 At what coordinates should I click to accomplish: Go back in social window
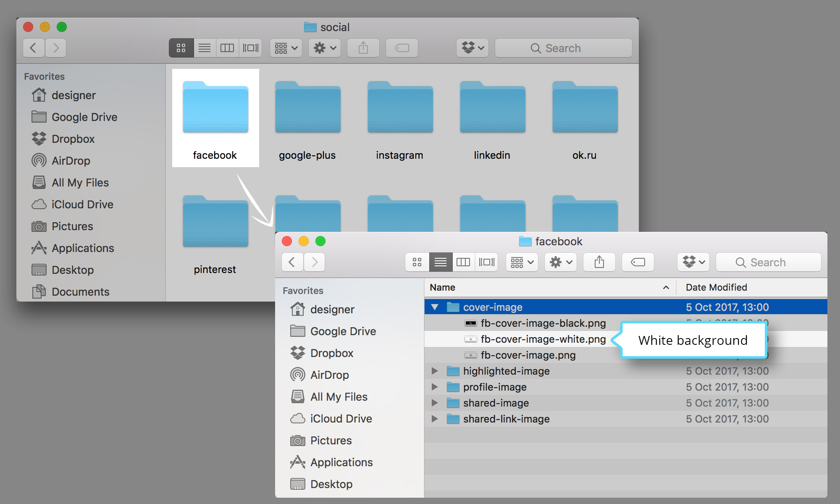coord(34,48)
